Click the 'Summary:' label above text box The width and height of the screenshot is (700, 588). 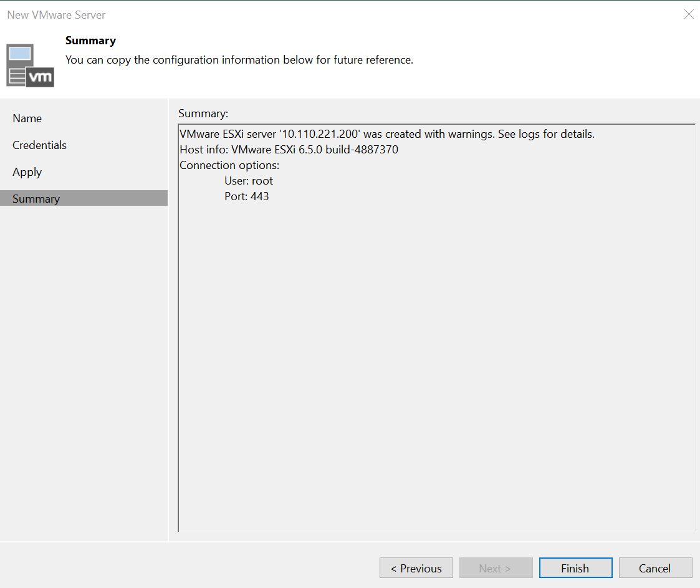click(x=203, y=113)
